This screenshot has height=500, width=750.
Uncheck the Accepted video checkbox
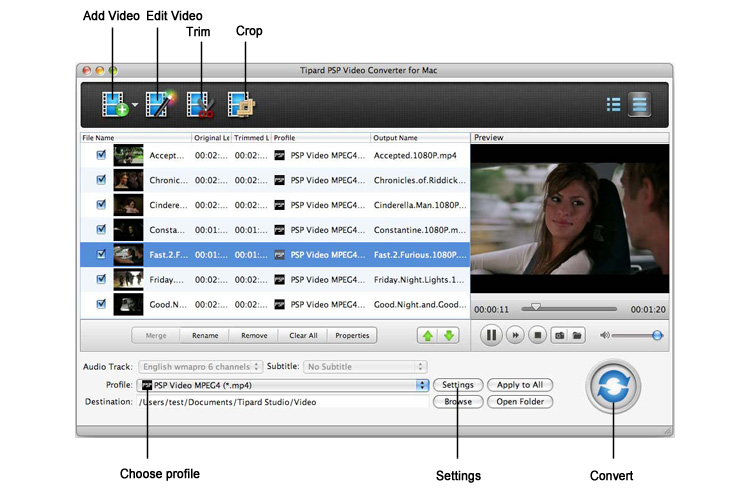(101, 155)
